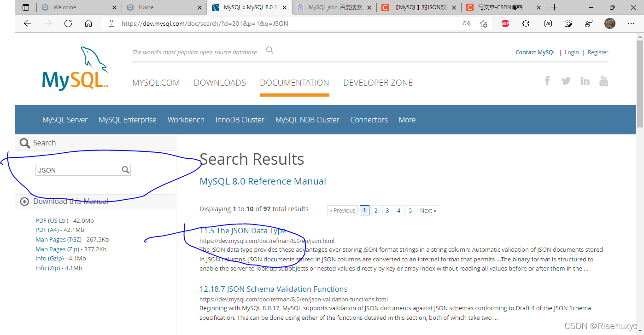Open DEVELOPER ZONE navigation item
Image resolution: width=644 pixels, height=335 pixels.
(378, 83)
